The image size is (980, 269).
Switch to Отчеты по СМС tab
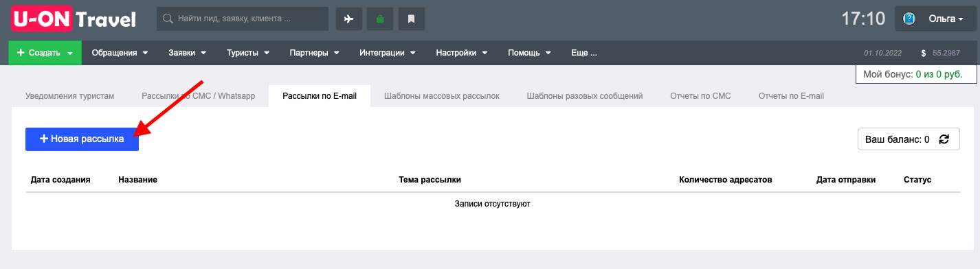point(700,96)
